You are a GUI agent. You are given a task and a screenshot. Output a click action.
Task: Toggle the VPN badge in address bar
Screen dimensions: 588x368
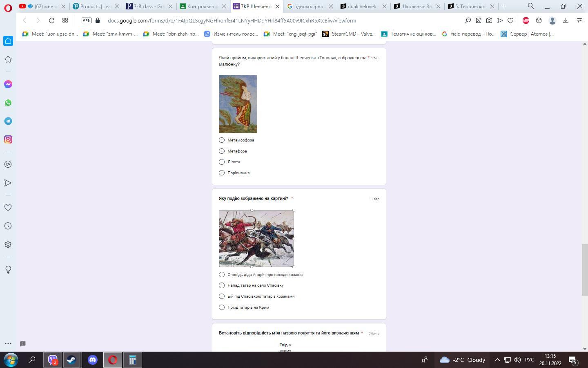[x=87, y=20]
